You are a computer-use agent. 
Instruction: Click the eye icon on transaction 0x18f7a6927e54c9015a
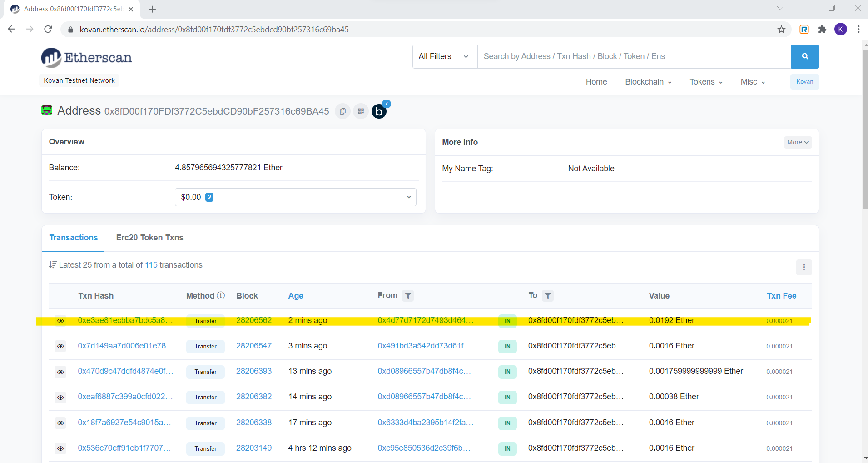[60, 423]
